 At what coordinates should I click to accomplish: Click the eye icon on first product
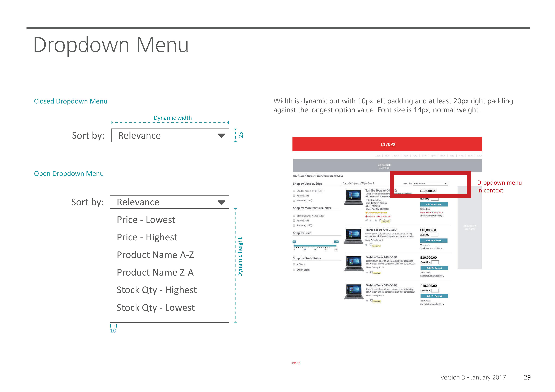(x=371, y=220)
